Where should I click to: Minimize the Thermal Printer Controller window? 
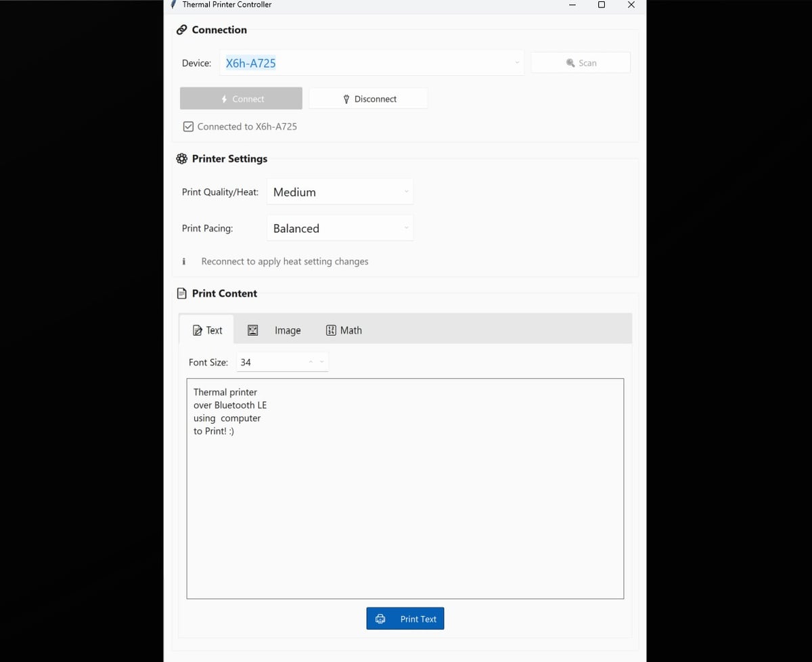pyautogui.click(x=572, y=5)
